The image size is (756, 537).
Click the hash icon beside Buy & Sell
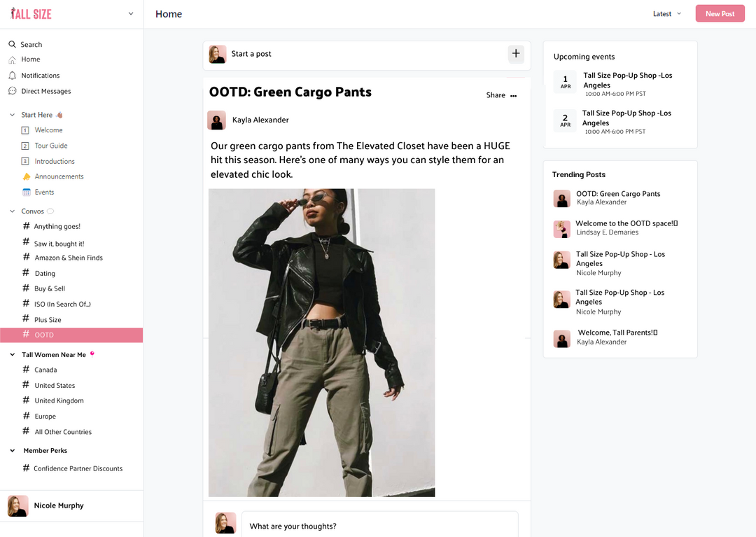[26, 288]
